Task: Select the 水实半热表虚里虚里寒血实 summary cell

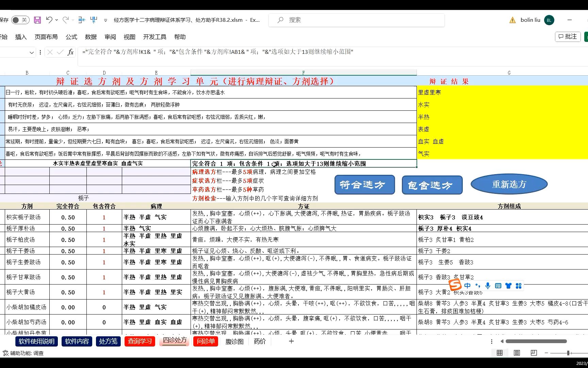Action: coord(98,163)
